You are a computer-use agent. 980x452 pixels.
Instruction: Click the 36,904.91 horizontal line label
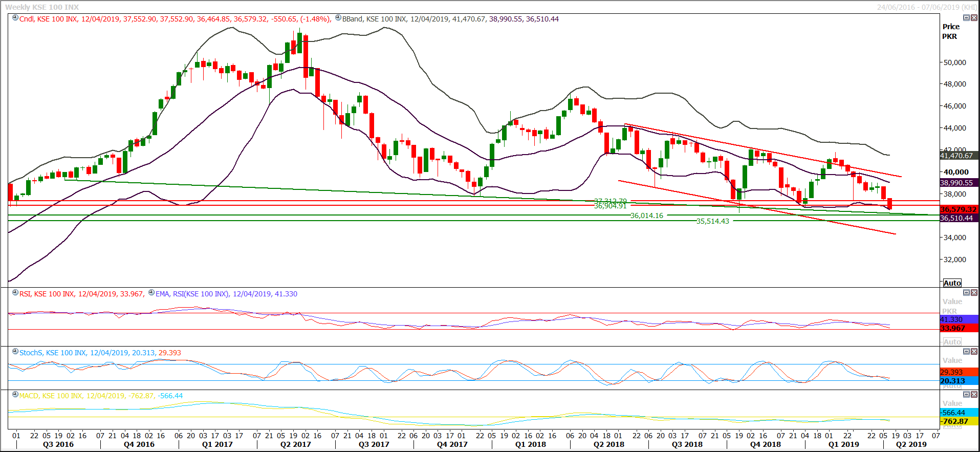(x=610, y=206)
